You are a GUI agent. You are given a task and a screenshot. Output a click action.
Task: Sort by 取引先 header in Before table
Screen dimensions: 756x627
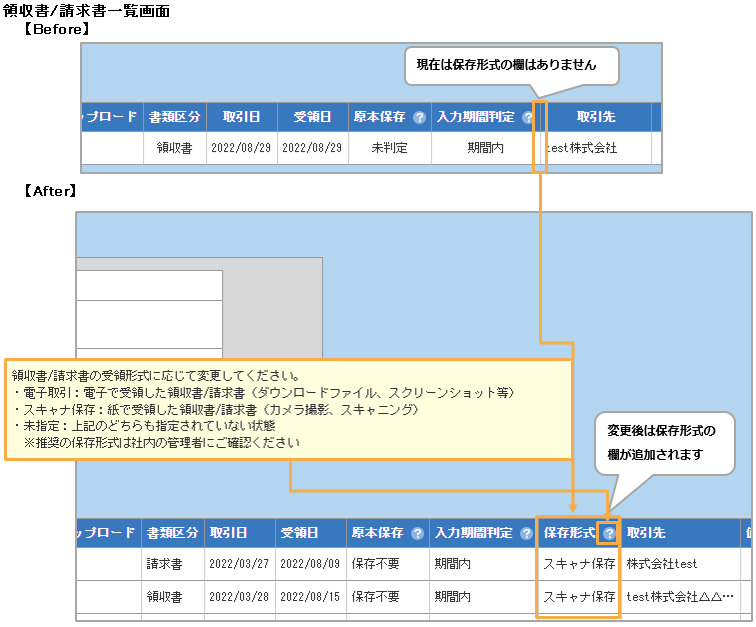click(596, 117)
